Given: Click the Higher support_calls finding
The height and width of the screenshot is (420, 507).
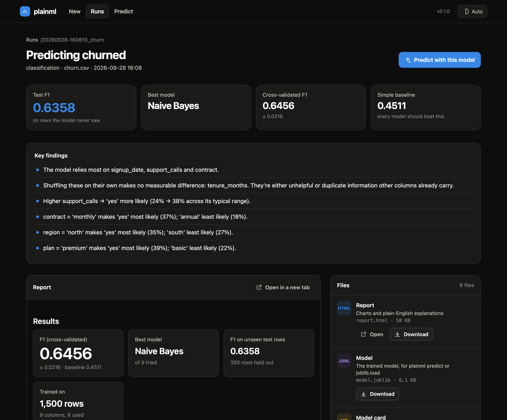Looking at the screenshot, I should click(147, 201).
